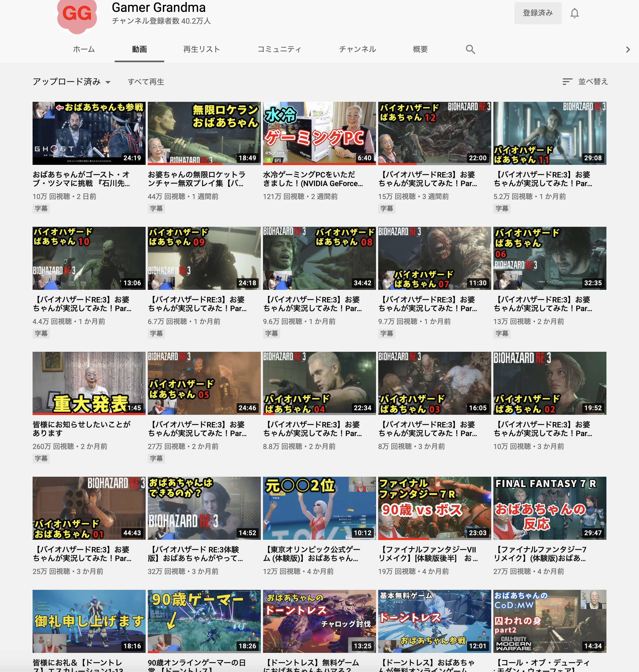The image size is (639, 672).
Task: Open the バイオハザード ばあちゃん 12 thumbnail
Action: pos(434,133)
